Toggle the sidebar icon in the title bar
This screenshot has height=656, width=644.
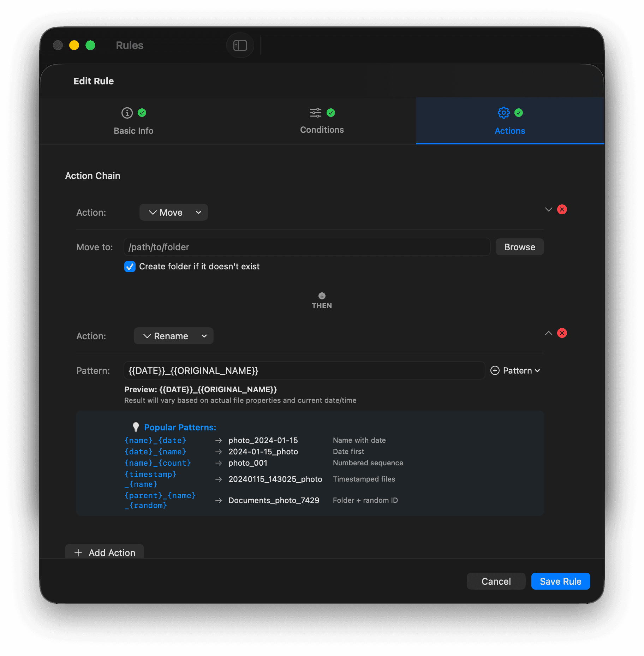click(x=240, y=45)
